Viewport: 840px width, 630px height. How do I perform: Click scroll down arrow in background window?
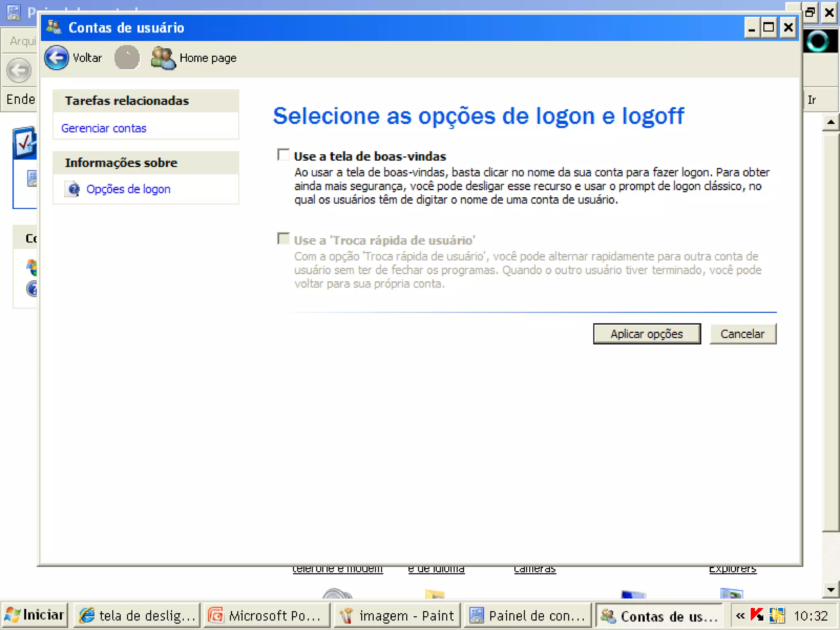coord(831,590)
